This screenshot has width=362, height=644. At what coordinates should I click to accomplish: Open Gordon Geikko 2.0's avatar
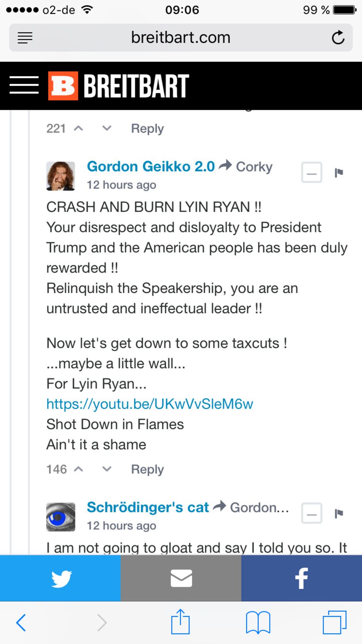click(60, 176)
